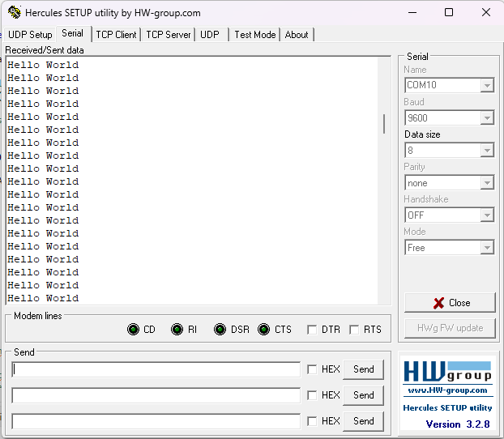
Task: Focus the third send input field
Action: [156, 421]
